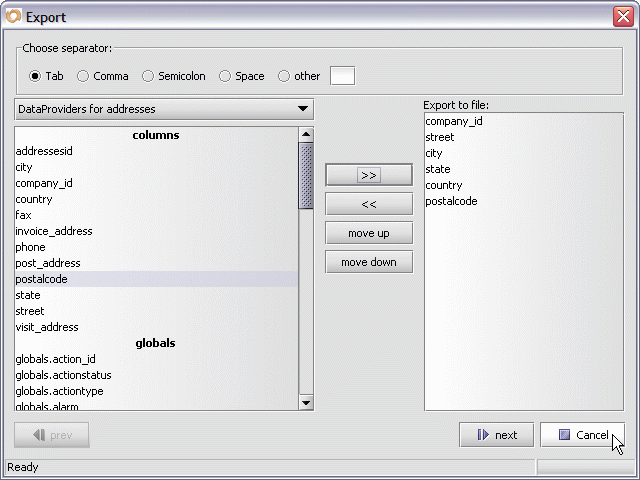
Task: Select postalcode in Export to file list
Action: pos(451,201)
